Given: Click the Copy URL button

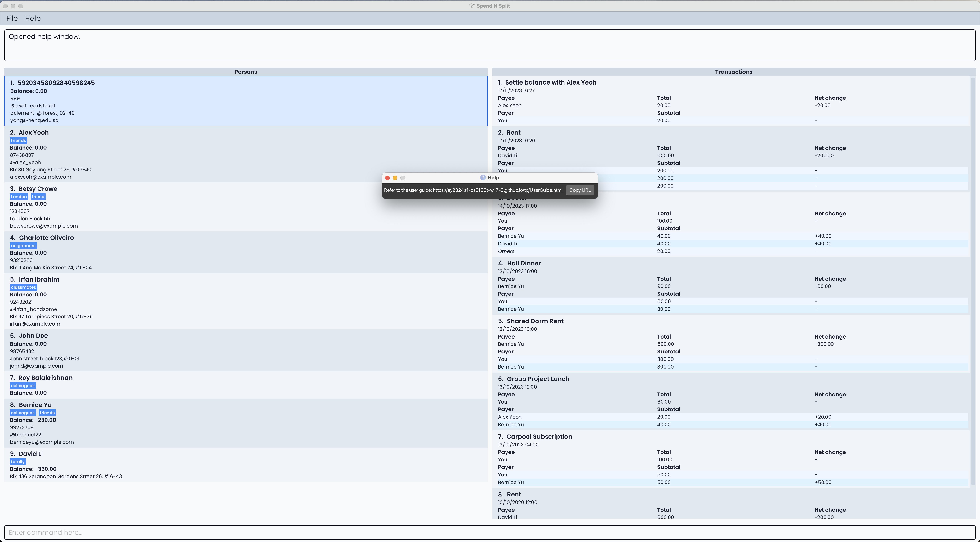Looking at the screenshot, I should pos(580,190).
